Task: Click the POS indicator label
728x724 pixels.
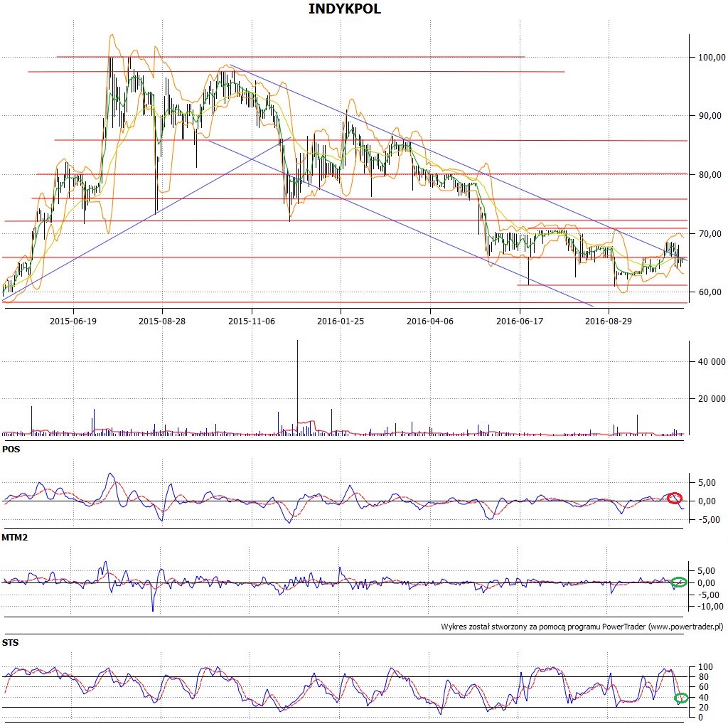Action: pos(11,449)
